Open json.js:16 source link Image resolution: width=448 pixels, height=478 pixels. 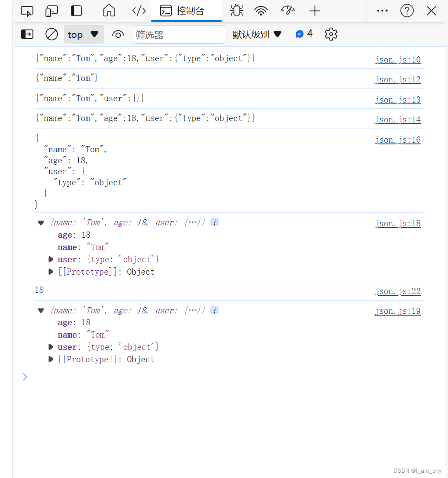[398, 140]
